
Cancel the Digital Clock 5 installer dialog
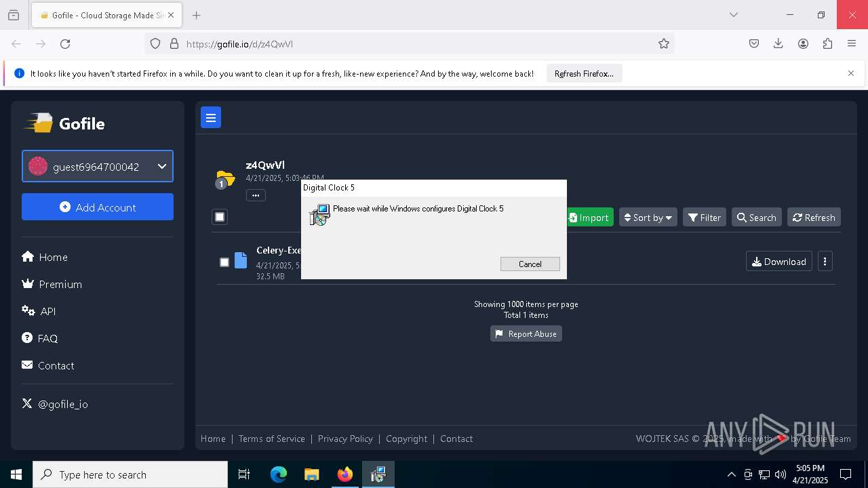click(530, 264)
